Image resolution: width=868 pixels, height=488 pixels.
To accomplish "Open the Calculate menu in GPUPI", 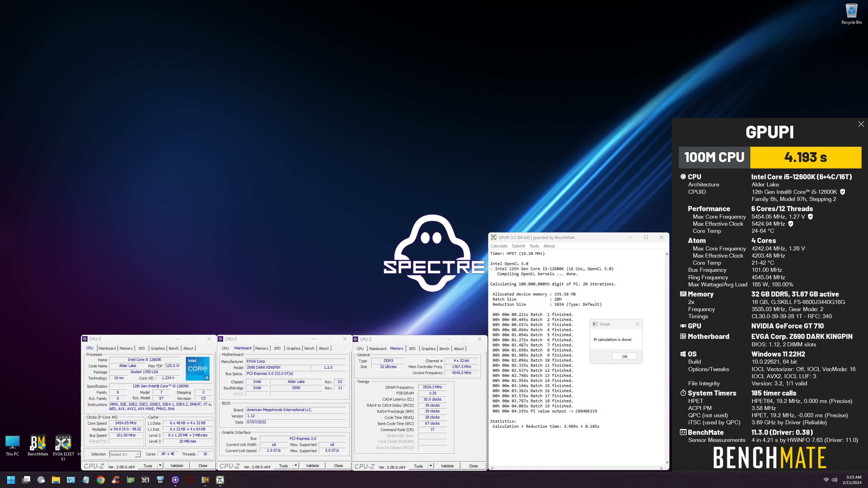I will [499, 246].
